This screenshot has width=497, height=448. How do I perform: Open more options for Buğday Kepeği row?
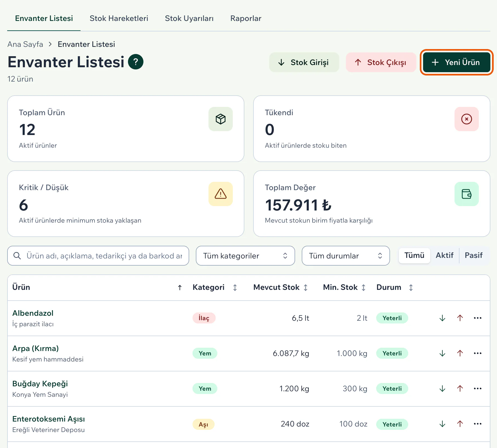pos(478,389)
